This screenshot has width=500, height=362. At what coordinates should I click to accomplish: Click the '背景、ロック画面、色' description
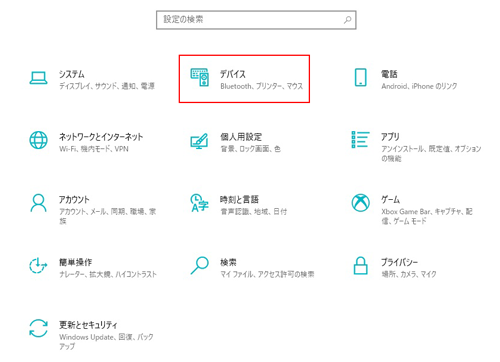tap(250, 149)
